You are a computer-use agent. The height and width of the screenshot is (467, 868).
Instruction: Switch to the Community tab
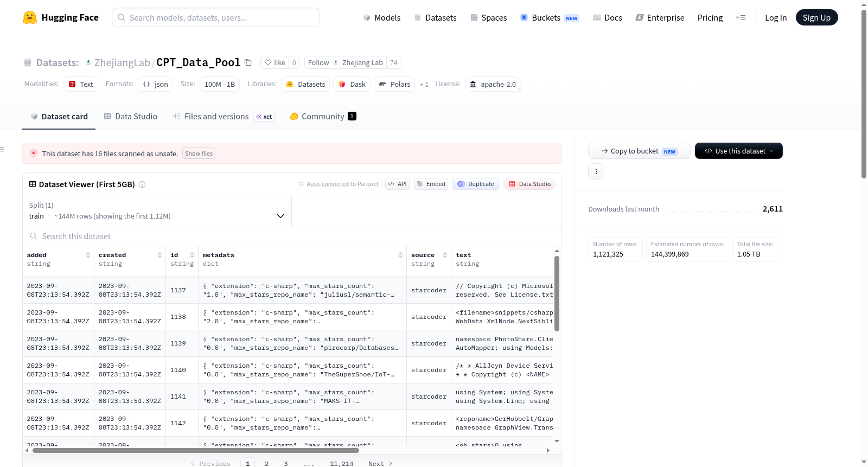tap(323, 117)
